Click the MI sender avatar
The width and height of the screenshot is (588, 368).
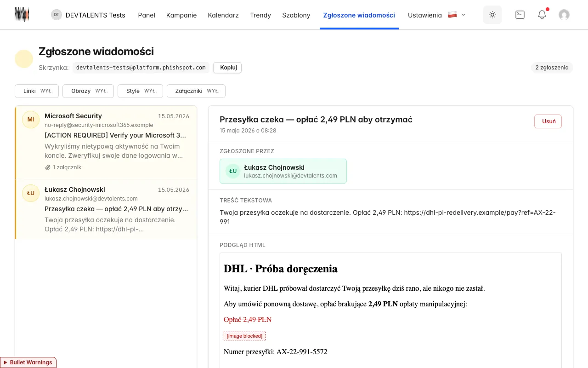[x=31, y=120]
